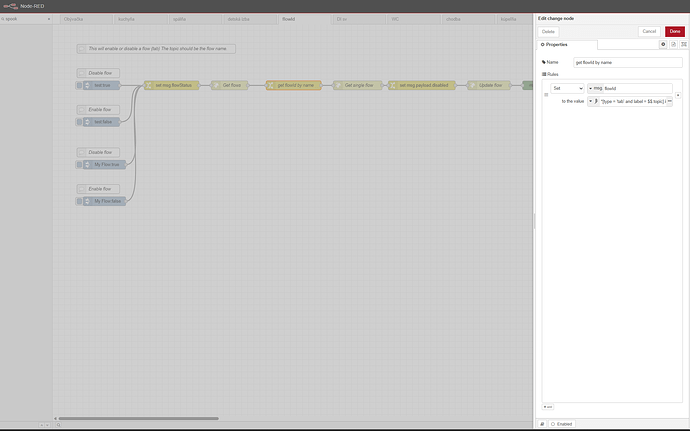Select the Get single flow node
The height and width of the screenshot is (431, 690).
tap(358, 85)
